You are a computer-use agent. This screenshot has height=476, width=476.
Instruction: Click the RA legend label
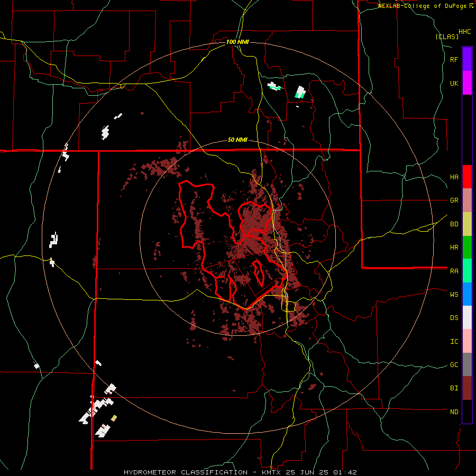[454, 271]
